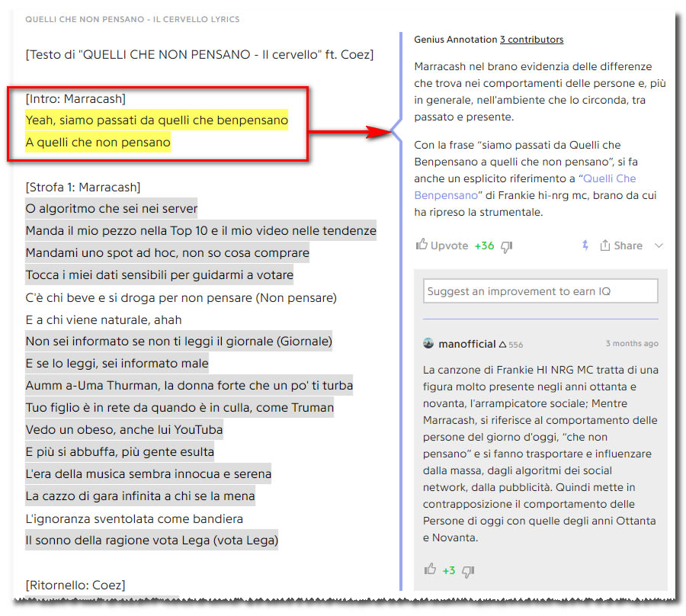Click the 556 IQ score next to manofficial

tap(515, 345)
